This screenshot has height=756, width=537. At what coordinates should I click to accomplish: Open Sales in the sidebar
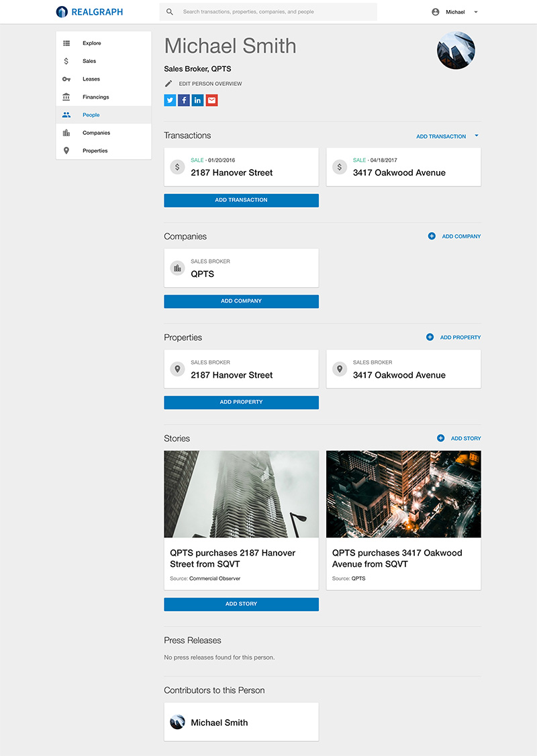click(x=89, y=61)
